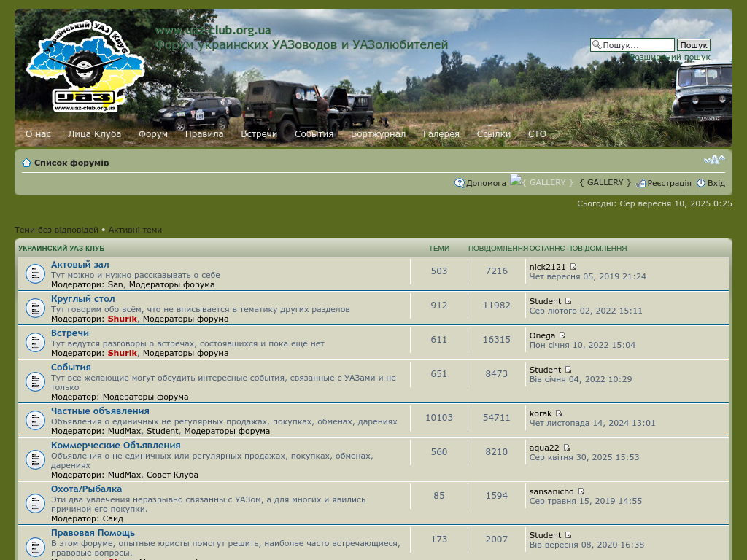747x560 pixels.
Task: Select Лица Клуба in navigation bar
Action: coord(95,134)
